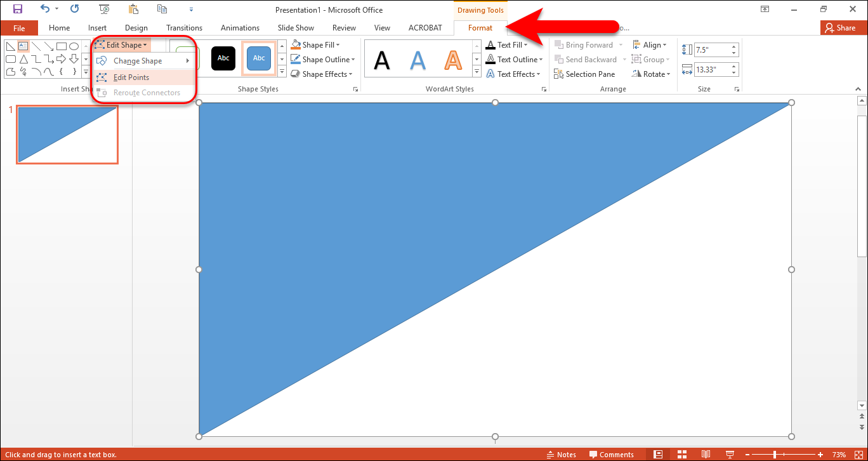The image size is (868, 461).
Task: Switch to the Home tab
Action: coord(59,28)
